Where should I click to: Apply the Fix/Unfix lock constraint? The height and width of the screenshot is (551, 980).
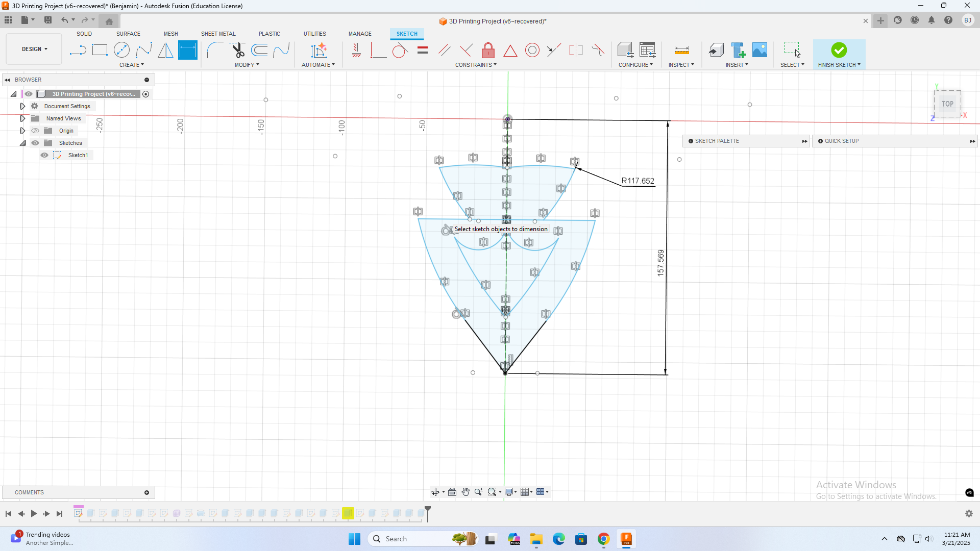[x=488, y=50]
